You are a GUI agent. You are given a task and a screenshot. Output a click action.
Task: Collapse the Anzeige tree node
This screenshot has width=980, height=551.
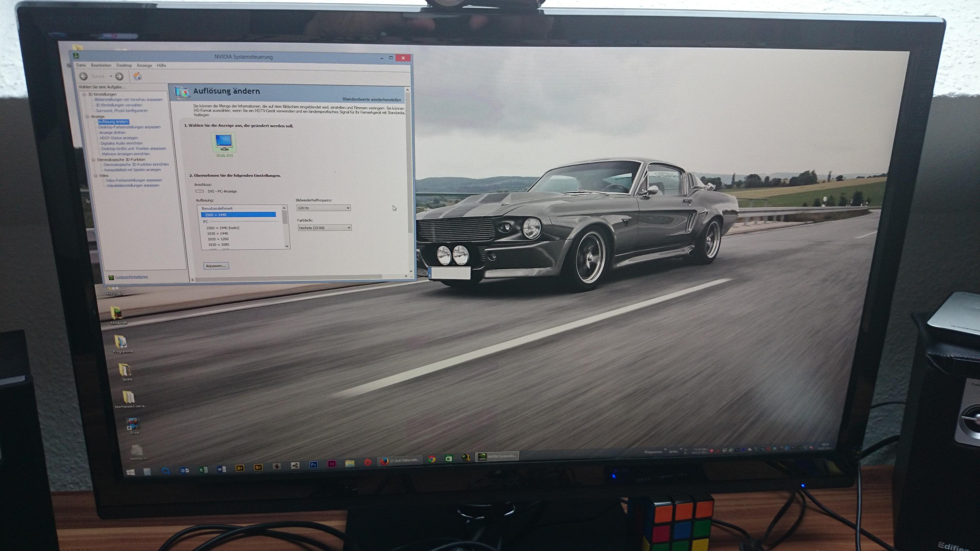[87, 116]
